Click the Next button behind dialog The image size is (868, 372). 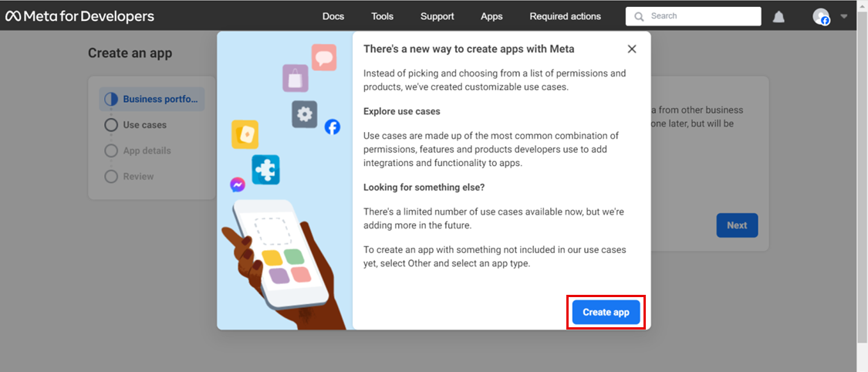pos(737,225)
